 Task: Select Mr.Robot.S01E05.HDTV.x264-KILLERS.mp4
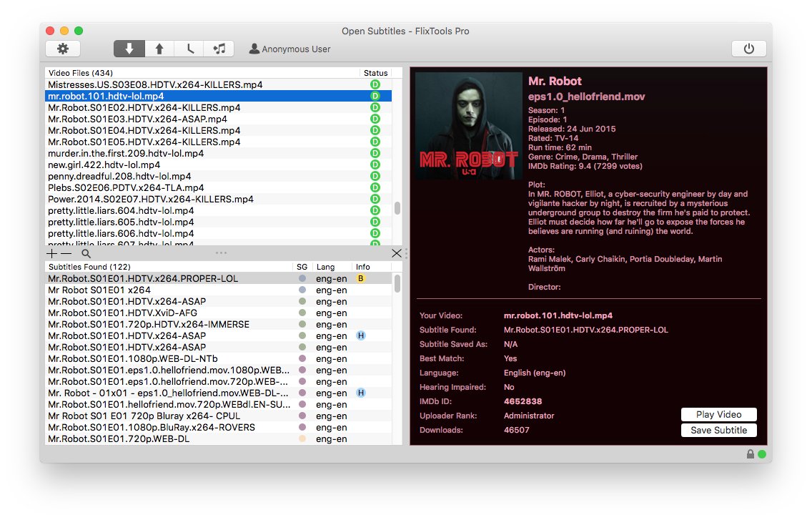[218, 142]
